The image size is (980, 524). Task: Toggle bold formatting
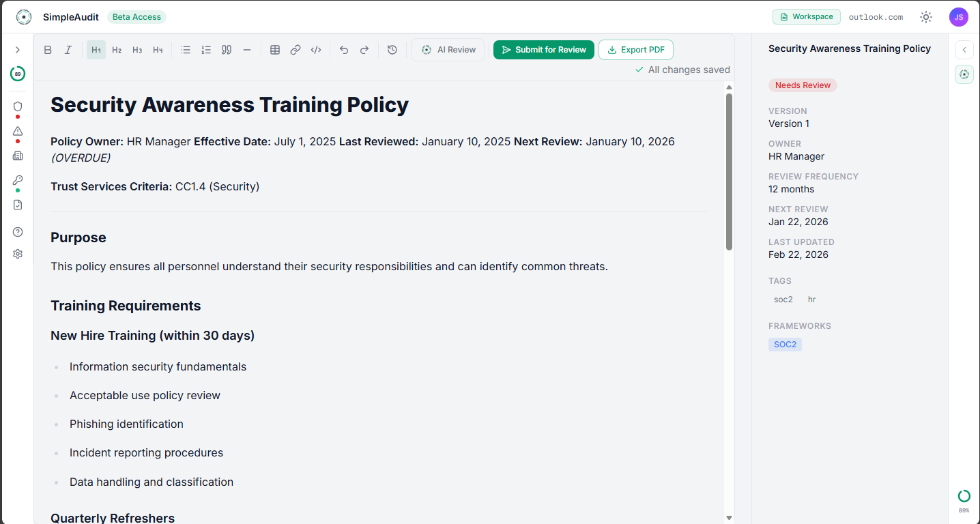tap(48, 50)
